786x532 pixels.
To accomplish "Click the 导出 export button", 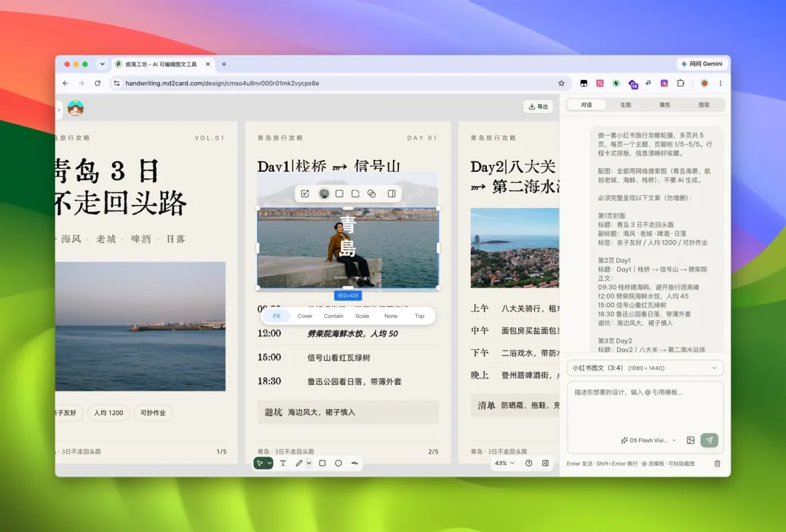I will [539, 106].
